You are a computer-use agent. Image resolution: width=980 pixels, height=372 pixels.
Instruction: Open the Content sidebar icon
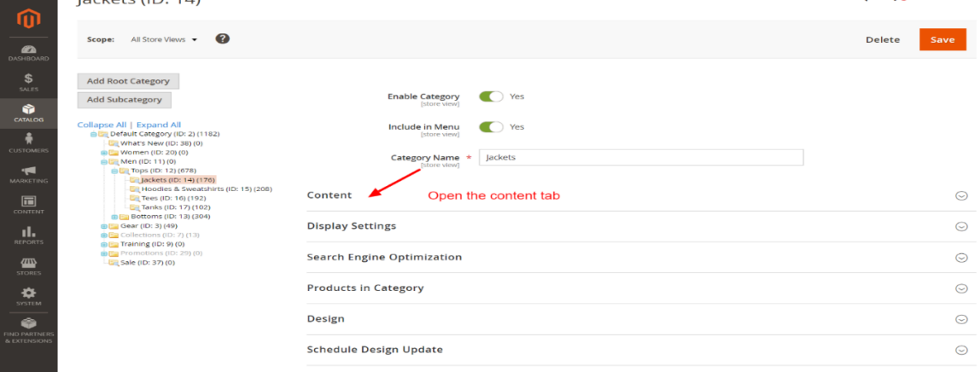[28, 204]
